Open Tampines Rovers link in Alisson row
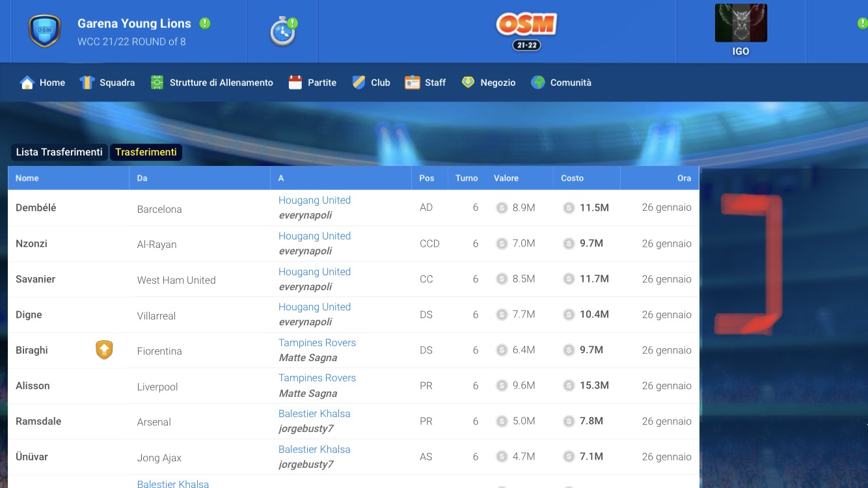Viewport: 868px width, 488px height. [317, 378]
